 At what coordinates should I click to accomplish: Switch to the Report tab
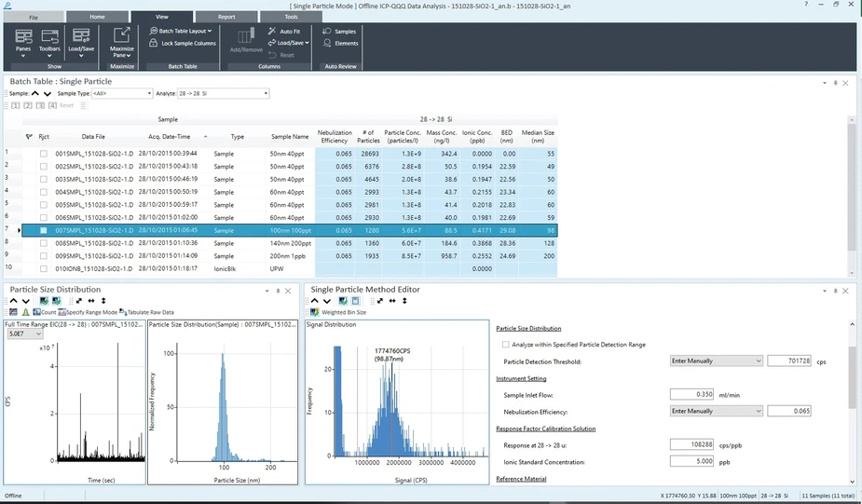pos(226,17)
